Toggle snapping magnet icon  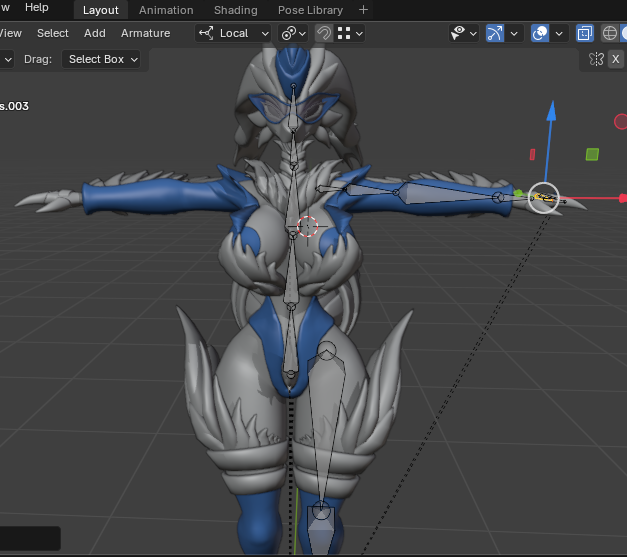(323, 33)
